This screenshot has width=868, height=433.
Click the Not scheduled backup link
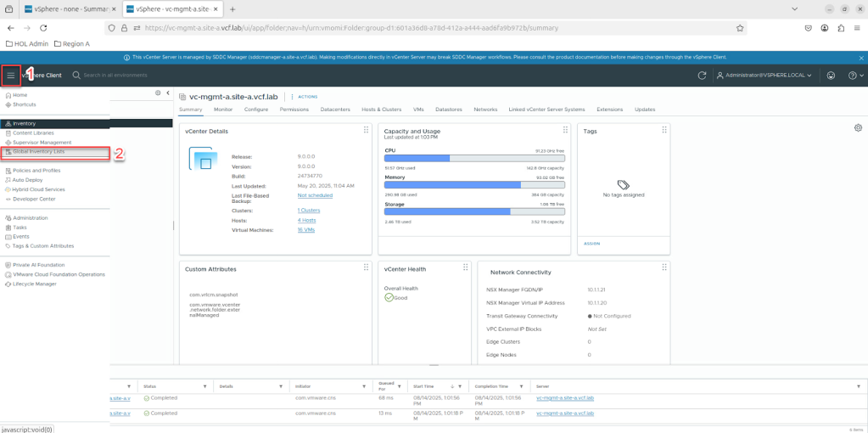click(315, 195)
